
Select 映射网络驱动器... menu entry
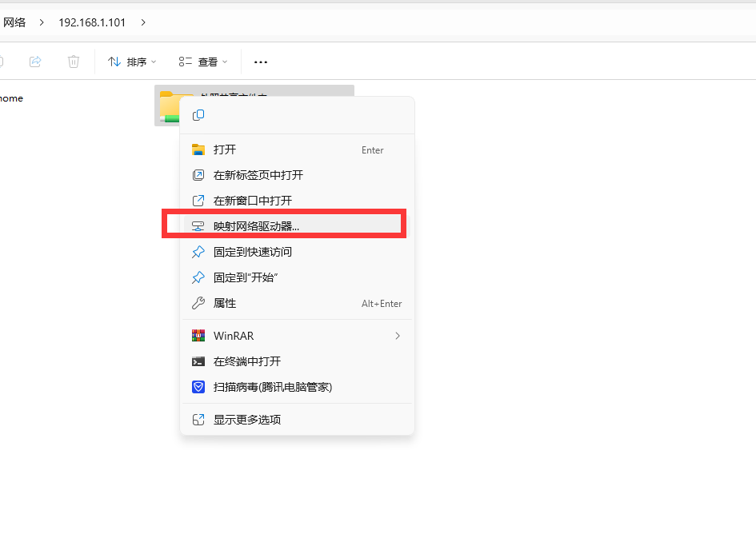256,226
